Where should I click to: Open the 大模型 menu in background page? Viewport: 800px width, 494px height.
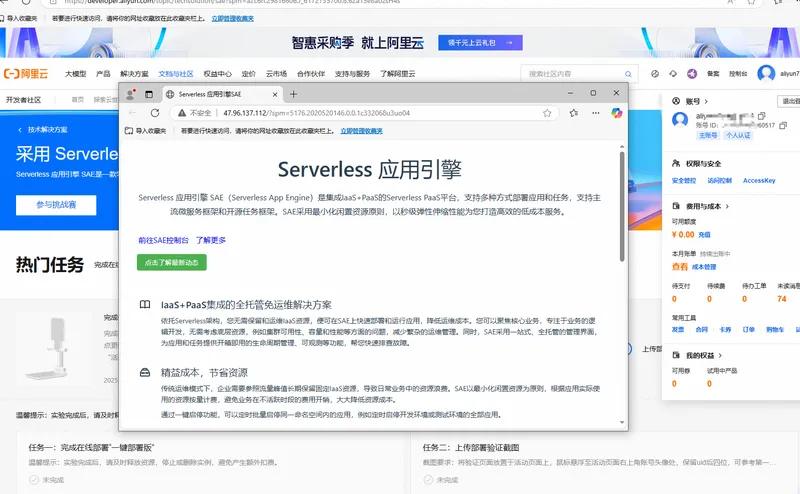tap(76, 74)
